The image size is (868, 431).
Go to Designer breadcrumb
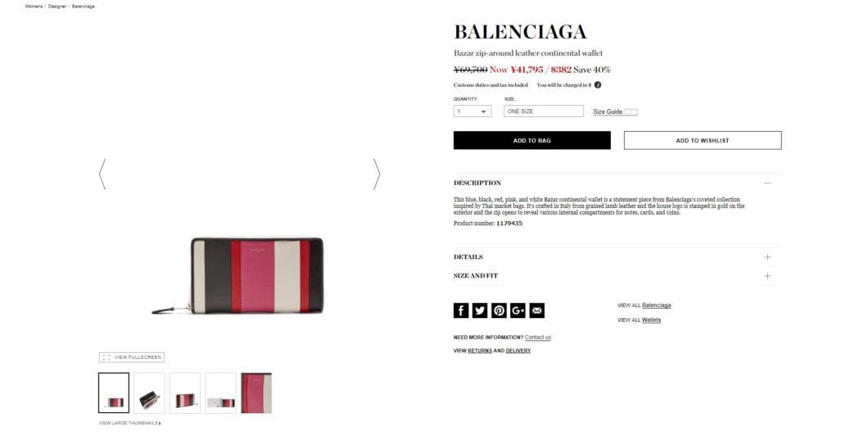57,6
